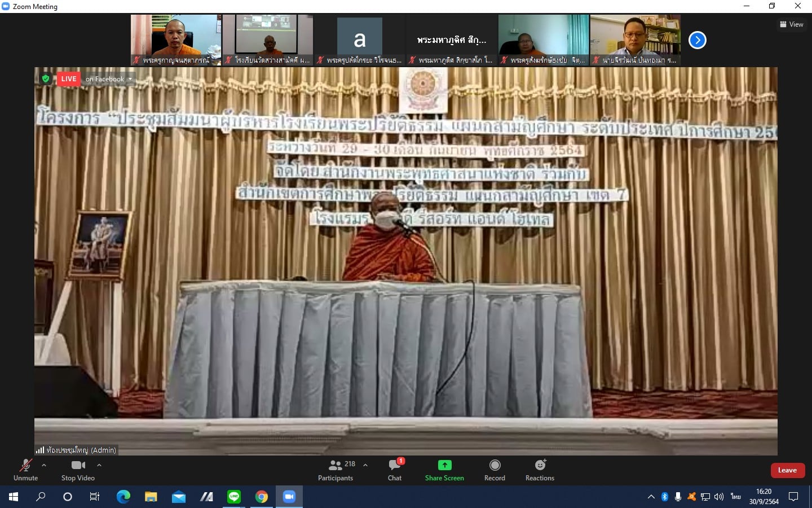Viewport: 812px width, 508px height.
Task: Click the green encryption shield icon
Action: 46,79
